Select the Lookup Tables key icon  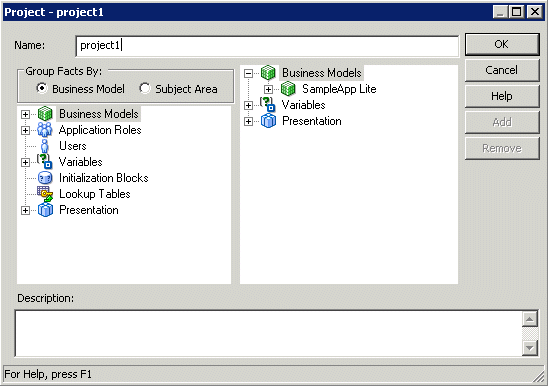[45, 194]
